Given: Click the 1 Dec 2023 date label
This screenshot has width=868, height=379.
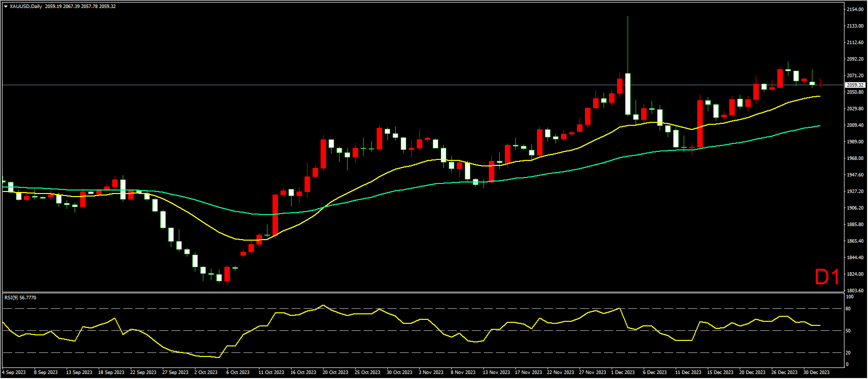Looking at the screenshot, I should tap(623, 372).
